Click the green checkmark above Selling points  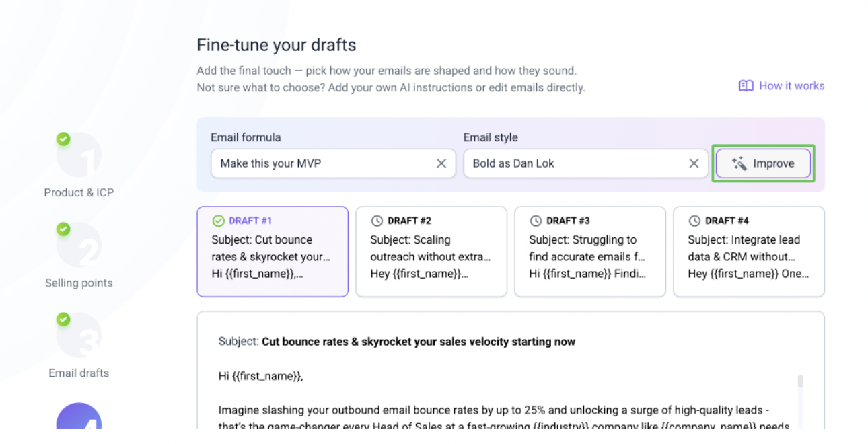(x=63, y=229)
